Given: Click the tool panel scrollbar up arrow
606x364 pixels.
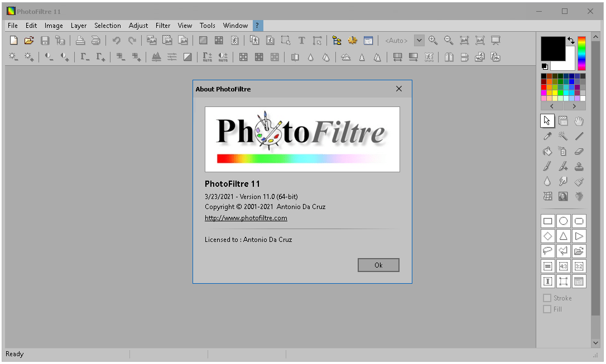Looking at the screenshot, I should click(595, 37).
